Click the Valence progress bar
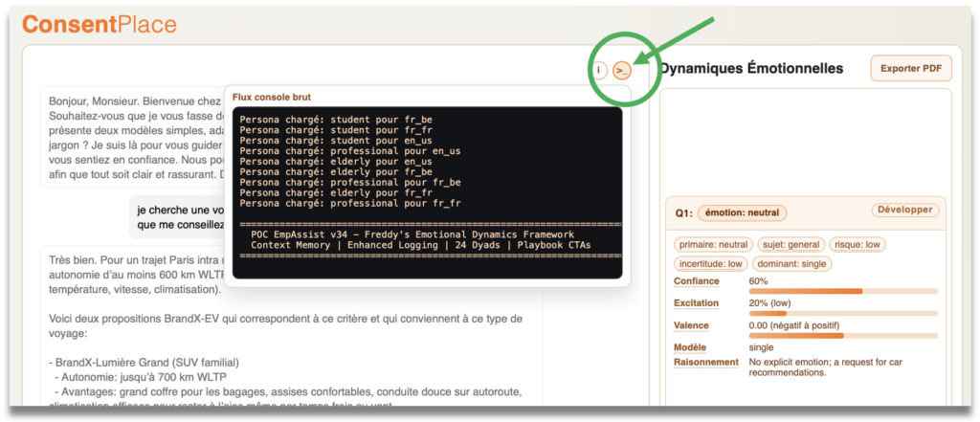 point(843,335)
